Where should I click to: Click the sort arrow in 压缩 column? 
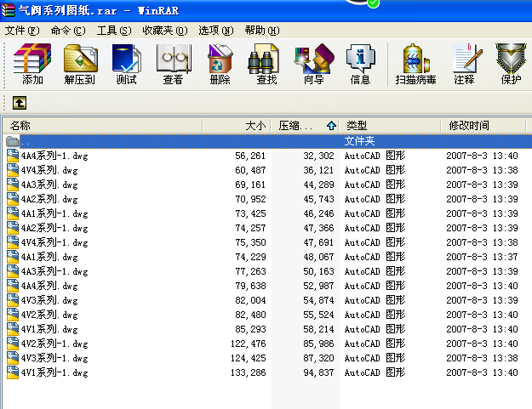coord(331,126)
